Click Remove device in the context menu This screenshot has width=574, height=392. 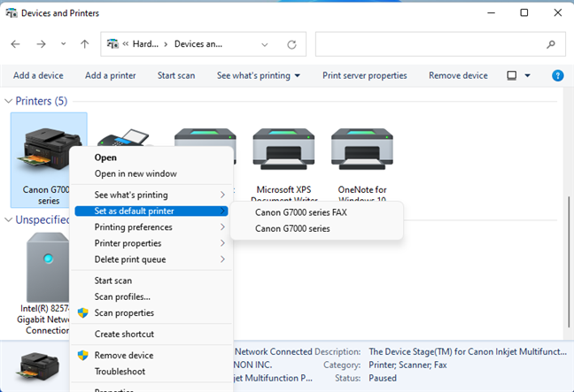pyautogui.click(x=123, y=355)
